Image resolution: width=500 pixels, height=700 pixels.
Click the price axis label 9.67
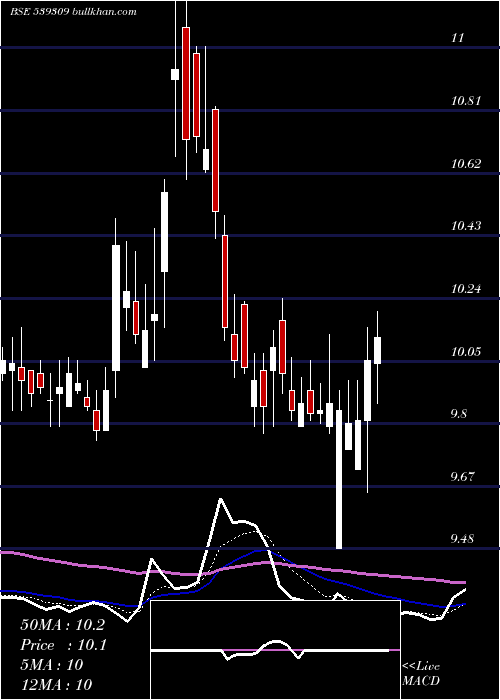click(462, 477)
